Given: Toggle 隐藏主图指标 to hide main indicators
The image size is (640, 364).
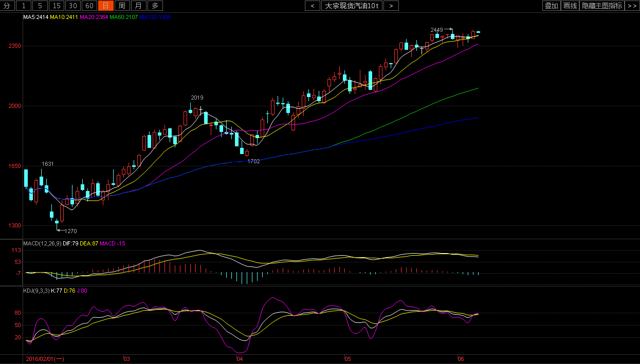Looking at the screenshot, I should (x=602, y=6).
